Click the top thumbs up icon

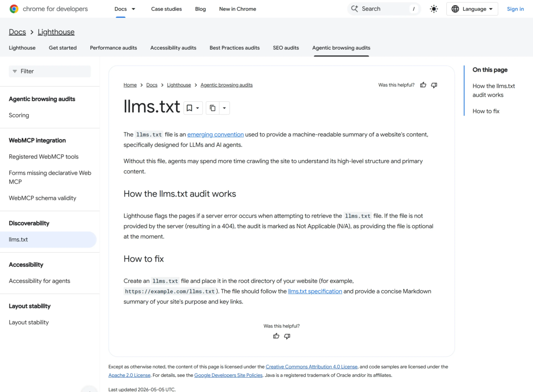point(423,85)
